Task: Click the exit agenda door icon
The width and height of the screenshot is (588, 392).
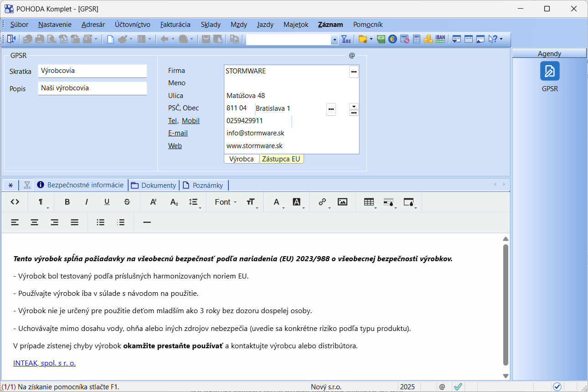Action: click(x=11, y=39)
